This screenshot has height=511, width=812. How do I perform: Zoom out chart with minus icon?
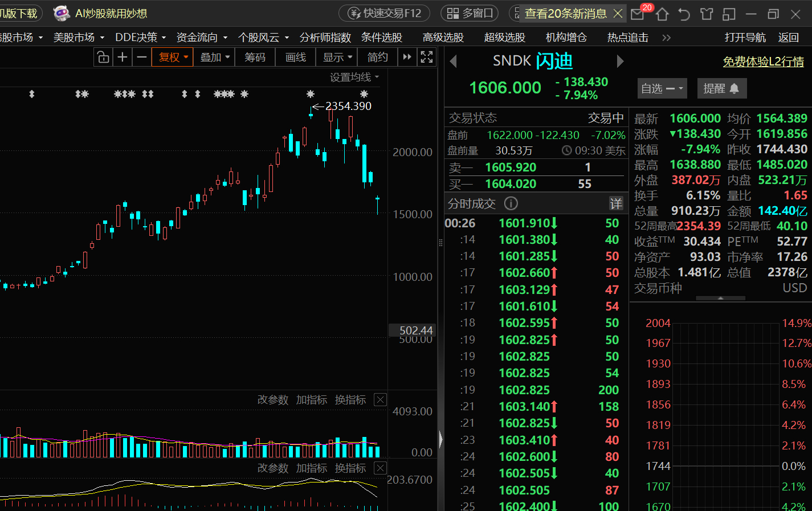click(142, 57)
